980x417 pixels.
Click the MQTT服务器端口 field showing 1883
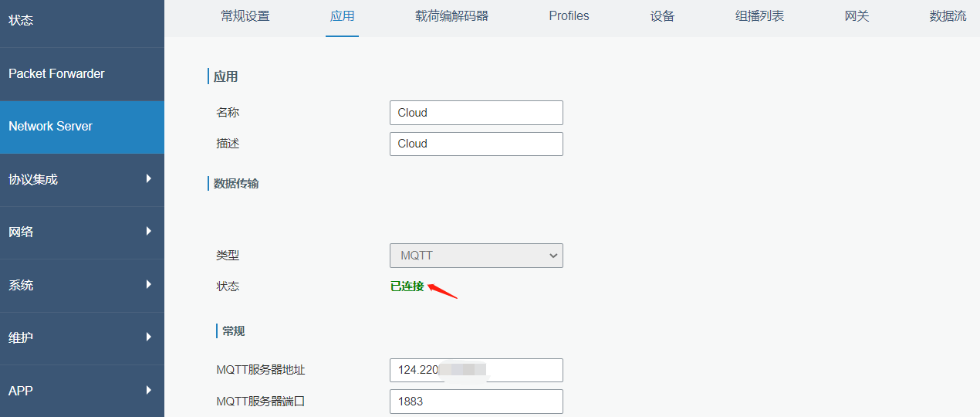tap(476, 402)
